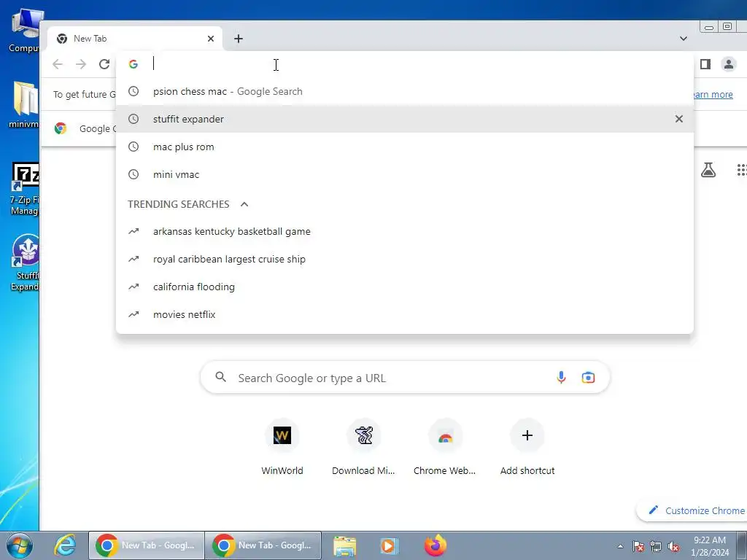Image resolution: width=747 pixels, height=560 pixels.
Task: Collapse the Trending Searches section
Action: [x=244, y=204]
